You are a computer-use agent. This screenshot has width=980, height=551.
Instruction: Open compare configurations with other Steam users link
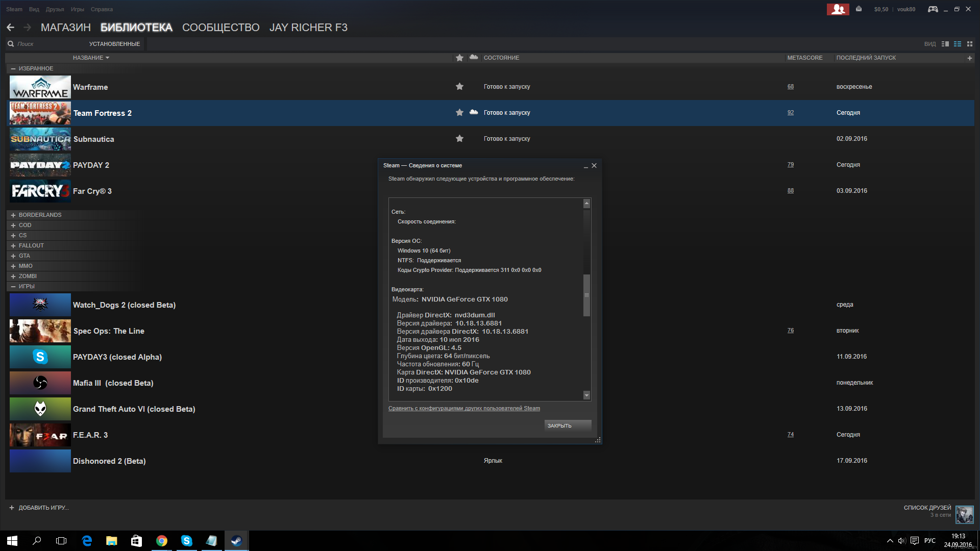click(464, 408)
